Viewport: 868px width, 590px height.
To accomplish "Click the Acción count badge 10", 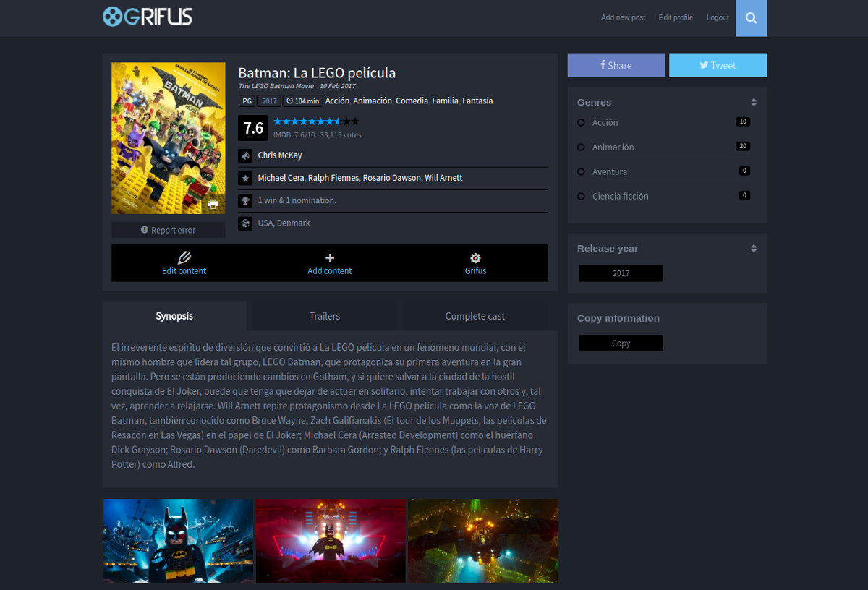I will click(x=743, y=121).
